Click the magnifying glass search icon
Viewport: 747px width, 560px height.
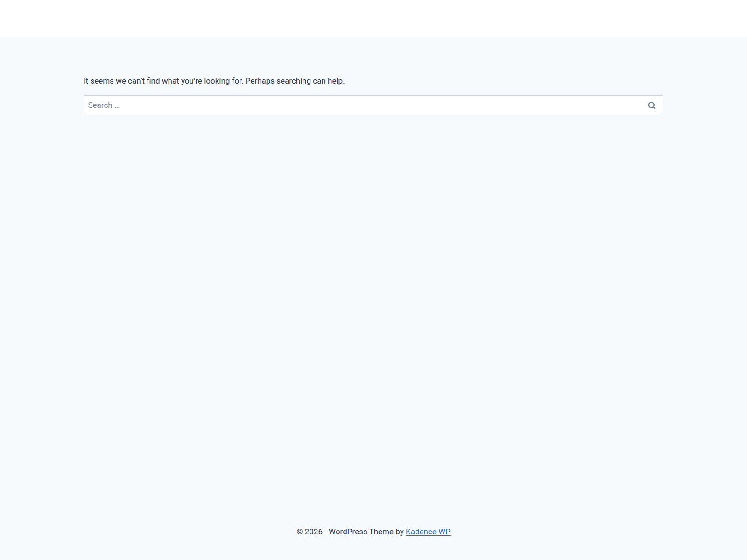click(652, 105)
